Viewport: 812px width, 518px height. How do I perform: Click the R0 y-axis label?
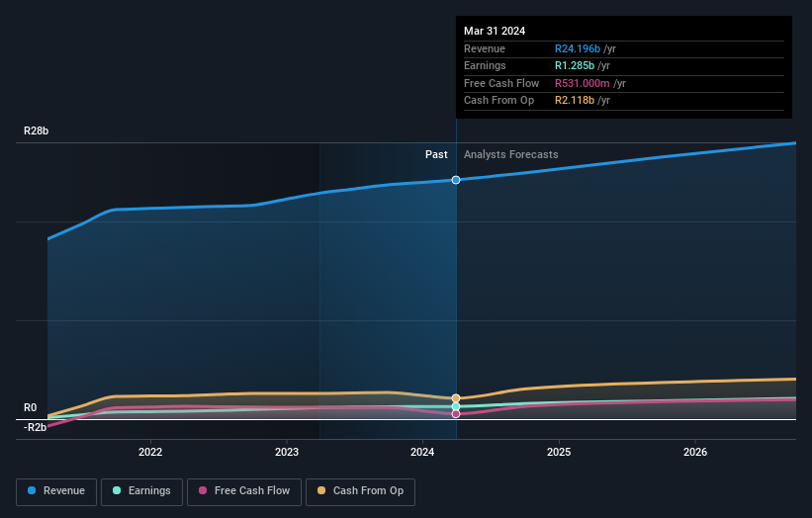[x=30, y=407]
